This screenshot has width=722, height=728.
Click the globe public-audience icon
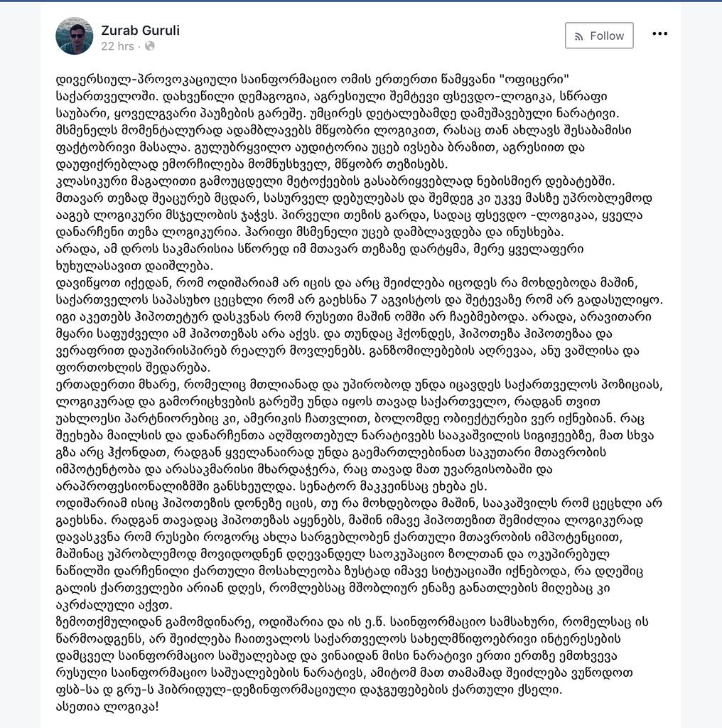click(x=149, y=46)
